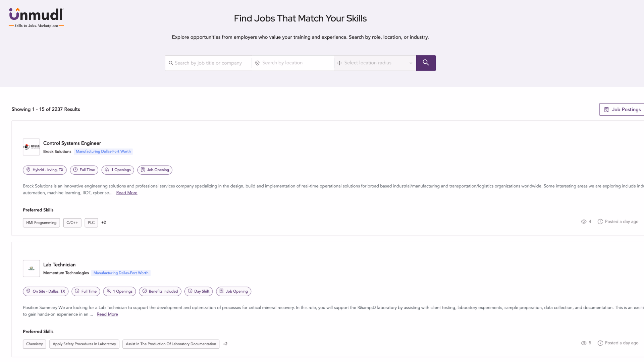Click the Chemistry skill tag

pos(35,344)
